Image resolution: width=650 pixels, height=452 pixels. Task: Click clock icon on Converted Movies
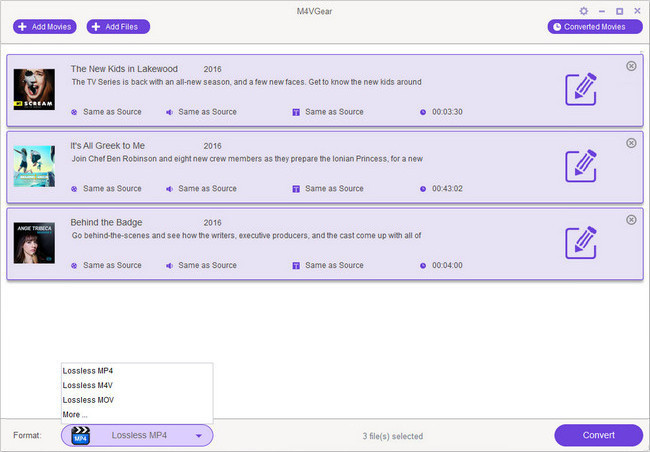557,27
